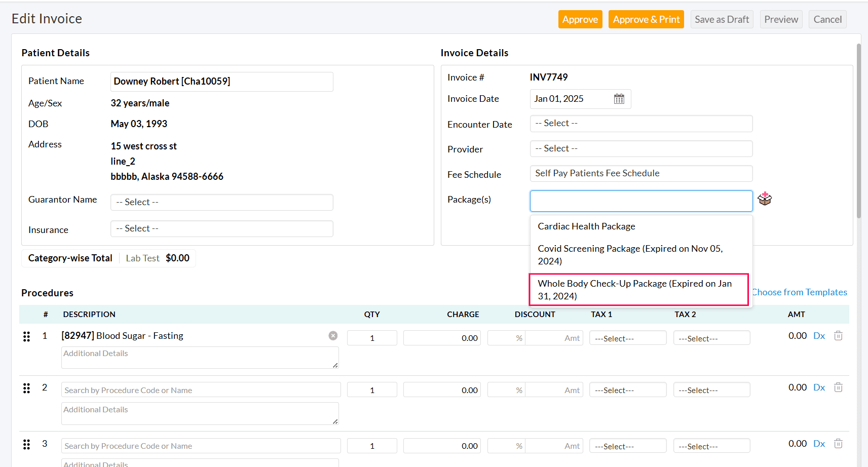Image resolution: width=868 pixels, height=467 pixels.
Task: Open the Provider dropdown
Action: pos(640,148)
